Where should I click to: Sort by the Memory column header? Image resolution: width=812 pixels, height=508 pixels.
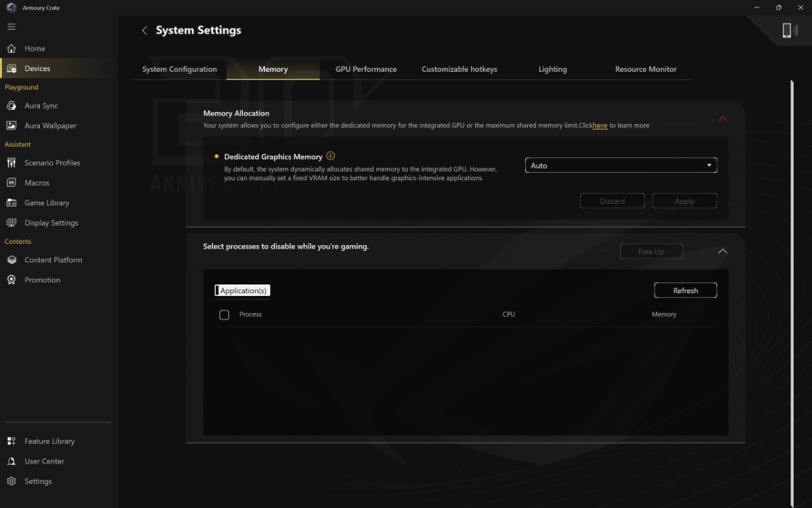(x=664, y=314)
